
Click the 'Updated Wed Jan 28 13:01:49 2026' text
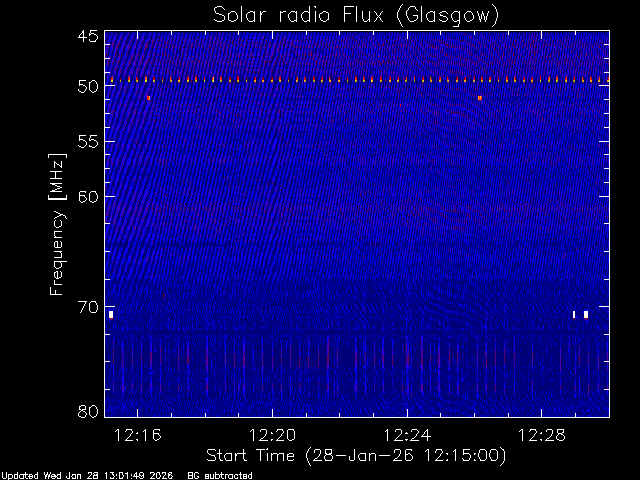pyautogui.click(x=87, y=476)
